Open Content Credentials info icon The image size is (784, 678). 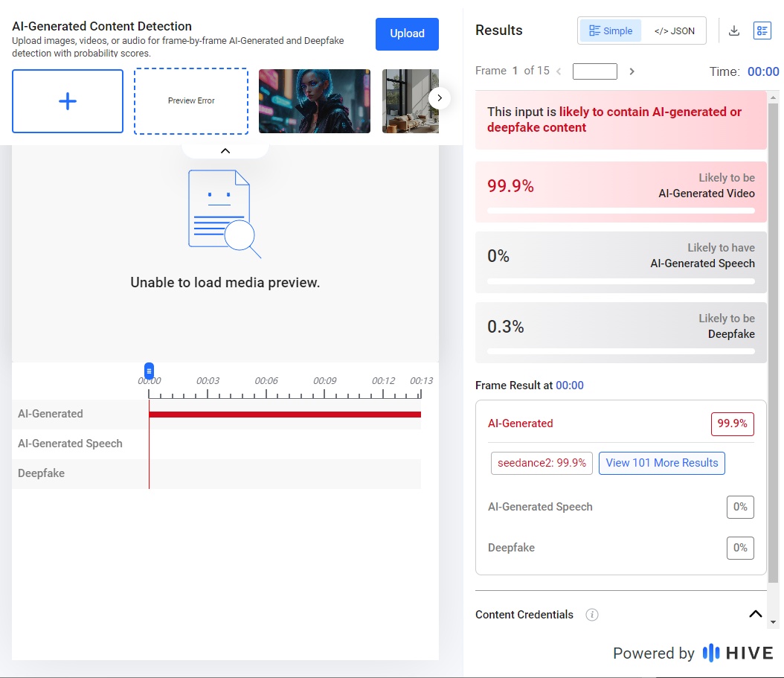(592, 615)
